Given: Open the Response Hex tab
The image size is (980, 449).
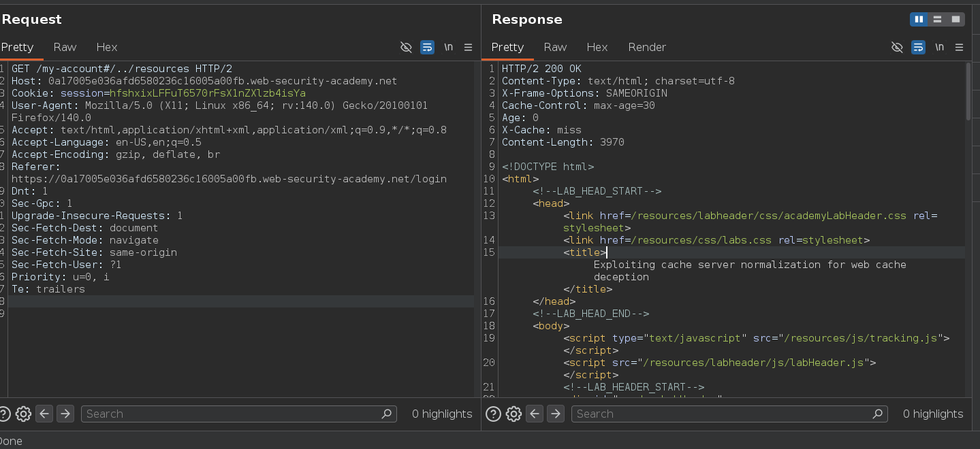Looking at the screenshot, I should click(597, 47).
